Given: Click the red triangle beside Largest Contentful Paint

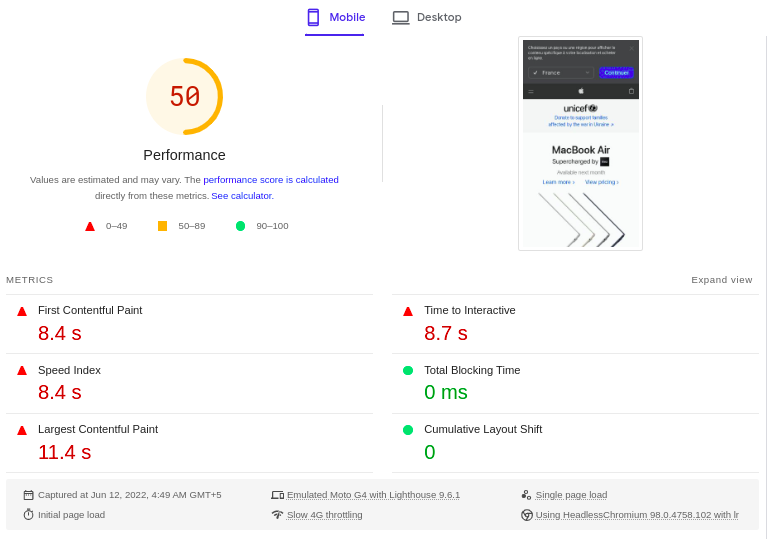Looking at the screenshot, I should (22, 430).
